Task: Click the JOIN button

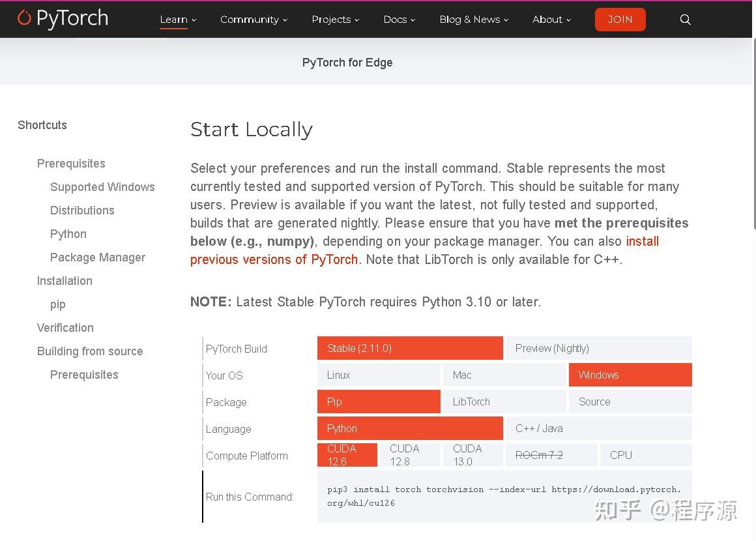Action: click(620, 20)
